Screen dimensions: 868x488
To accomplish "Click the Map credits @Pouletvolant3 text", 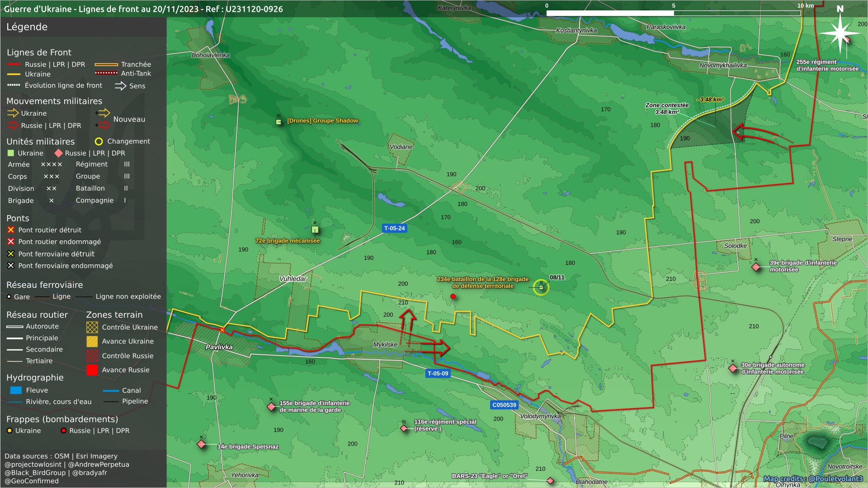I will (813, 479).
